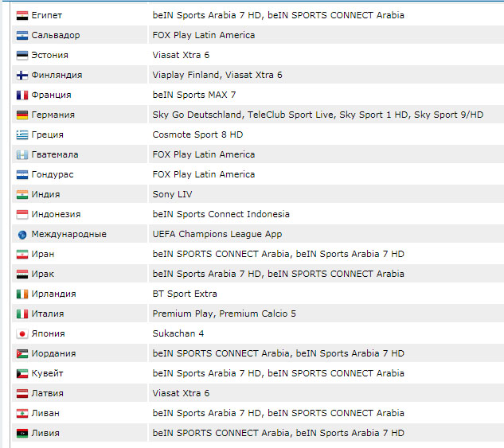Click the Egypt flag icon next to Египет

click(22, 15)
